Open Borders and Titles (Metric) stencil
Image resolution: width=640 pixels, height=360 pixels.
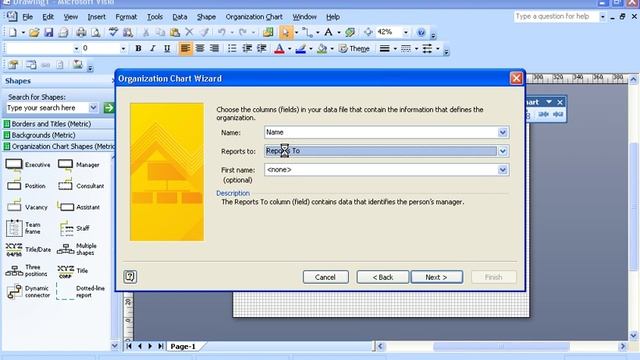[51, 124]
